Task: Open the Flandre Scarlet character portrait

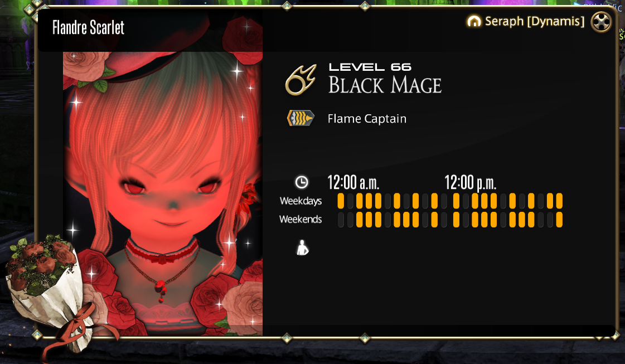Action: point(163,193)
